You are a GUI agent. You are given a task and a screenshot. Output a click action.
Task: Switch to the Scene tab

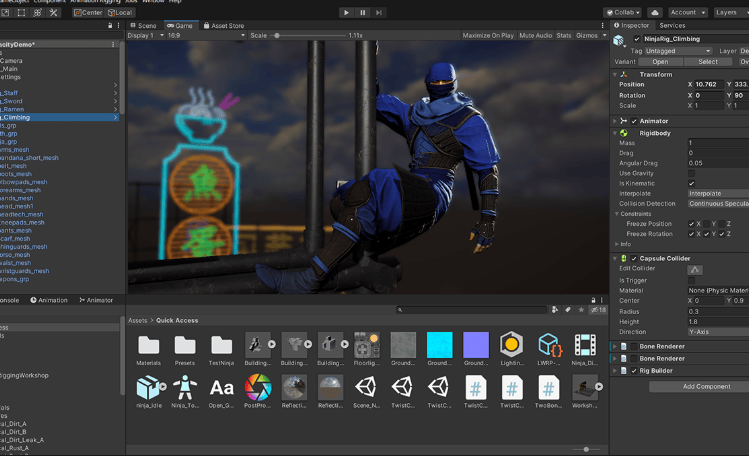[143, 25]
